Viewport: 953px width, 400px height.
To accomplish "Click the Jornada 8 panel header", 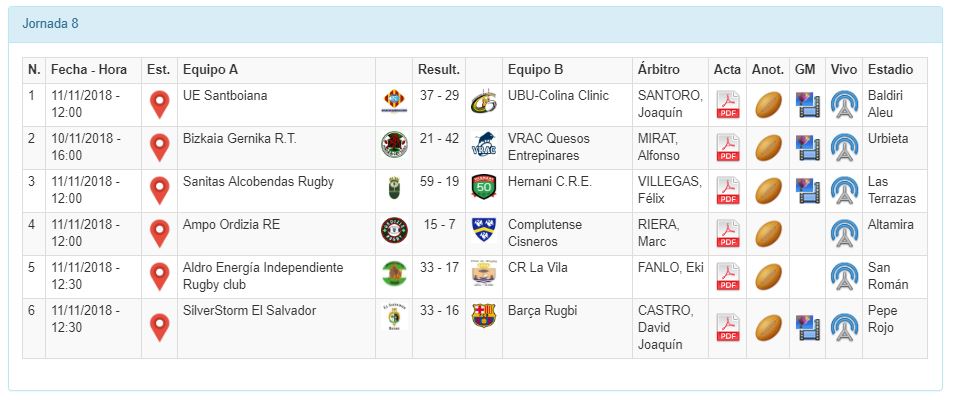I will [x=50, y=22].
